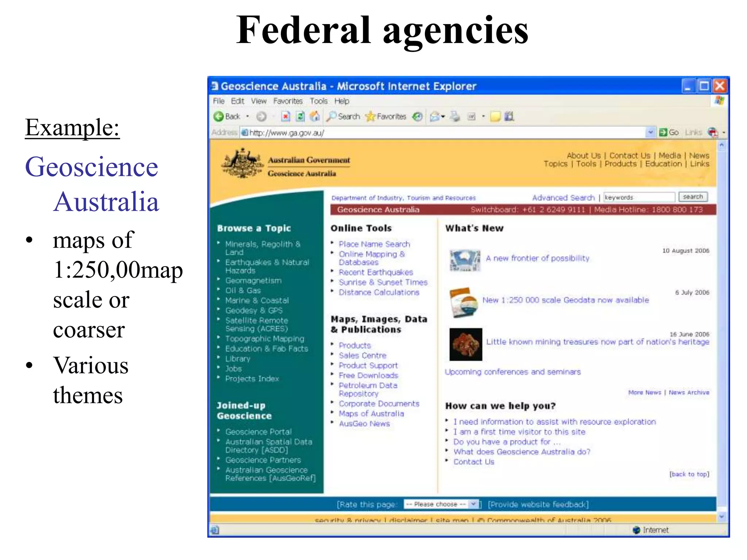Click the green Go button
This screenshot has height=560, width=747.
pyautogui.click(x=669, y=132)
